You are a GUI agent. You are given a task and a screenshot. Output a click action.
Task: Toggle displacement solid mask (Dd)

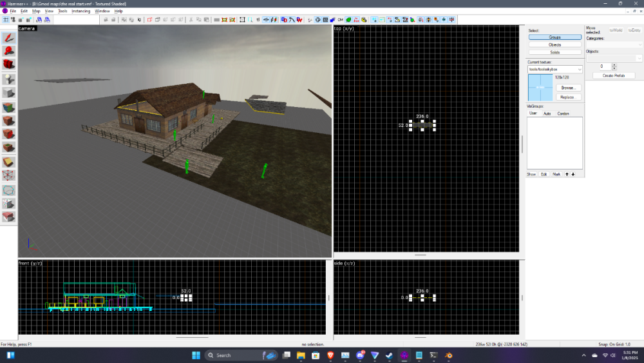(x=284, y=20)
